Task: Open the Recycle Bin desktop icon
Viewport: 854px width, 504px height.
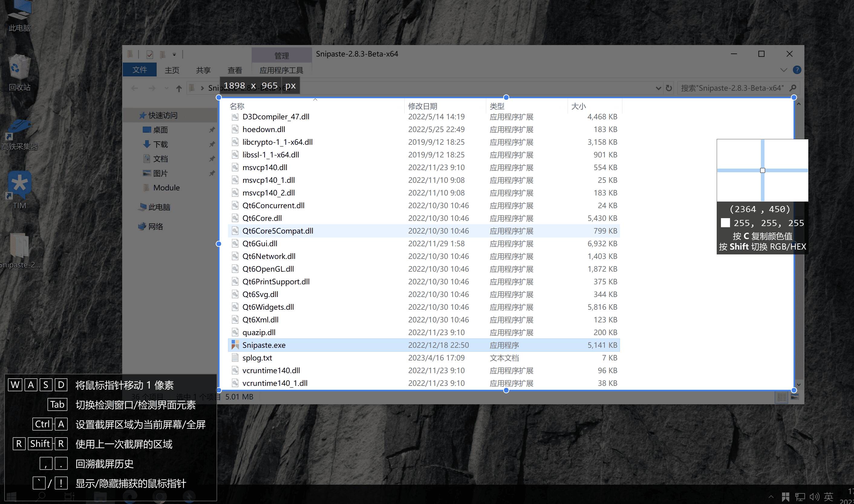Action: pyautogui.click(x=19, y=67)
